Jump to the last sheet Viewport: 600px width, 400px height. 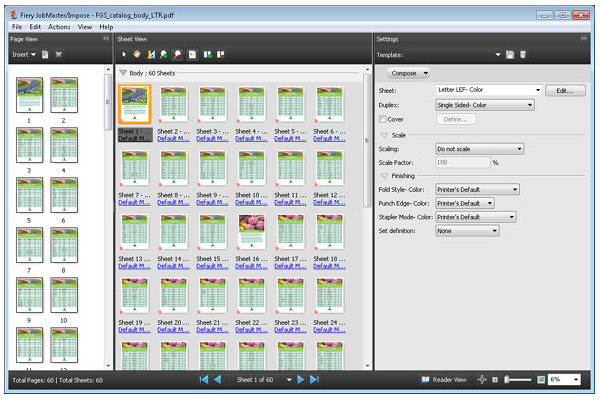(314, 380)
